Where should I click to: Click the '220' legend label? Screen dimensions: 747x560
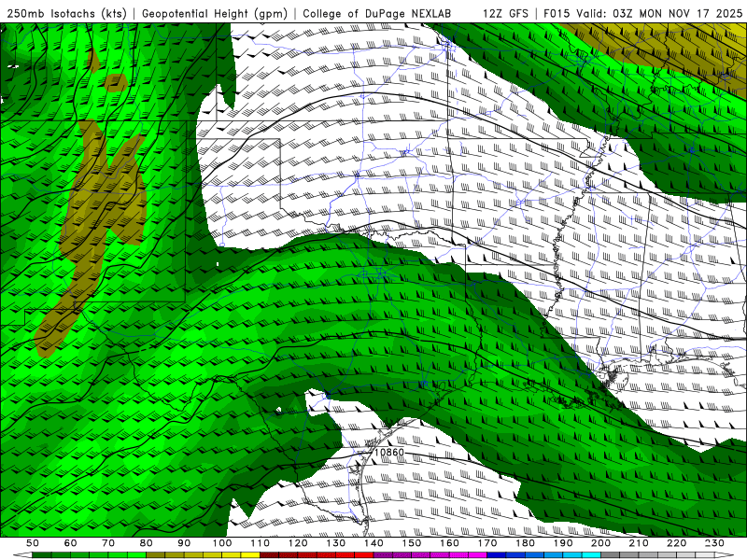click(x=676, y=543)
